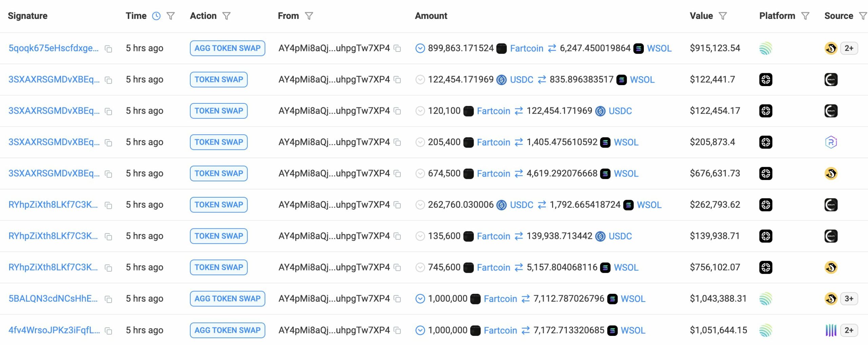This screenshot has height=345, width=868.
Task: Filter by Platform column
Action: pos(805,16)
